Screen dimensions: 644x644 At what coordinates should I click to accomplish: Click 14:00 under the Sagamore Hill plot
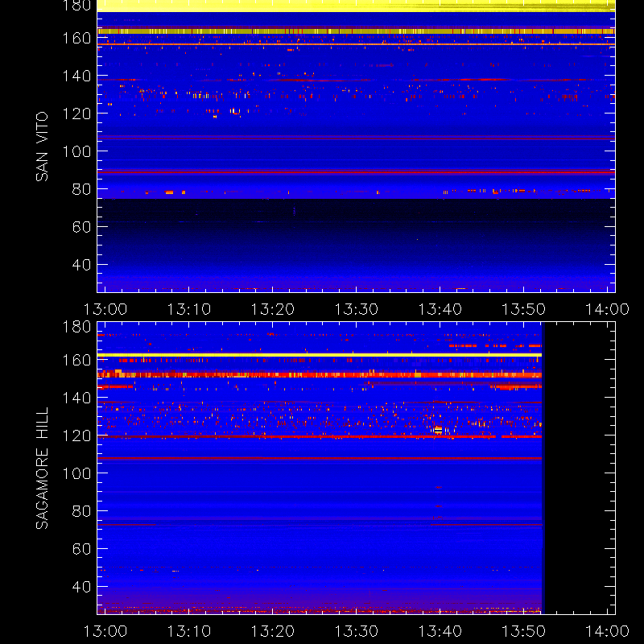coord(608,631)
